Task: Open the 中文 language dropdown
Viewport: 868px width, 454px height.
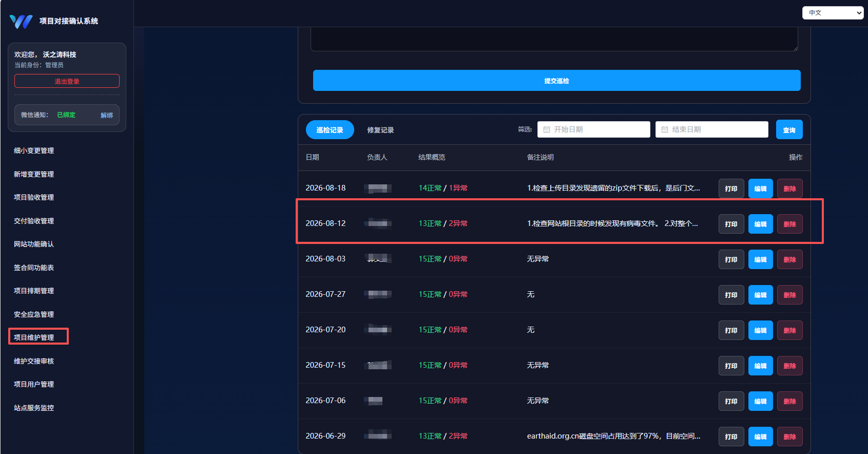Action: click(833, 13)
